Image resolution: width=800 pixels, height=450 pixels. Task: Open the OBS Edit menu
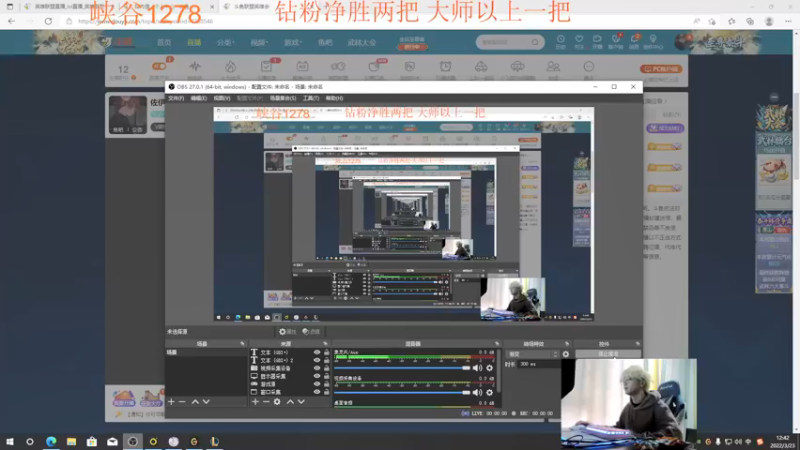(x=198, y=98)
